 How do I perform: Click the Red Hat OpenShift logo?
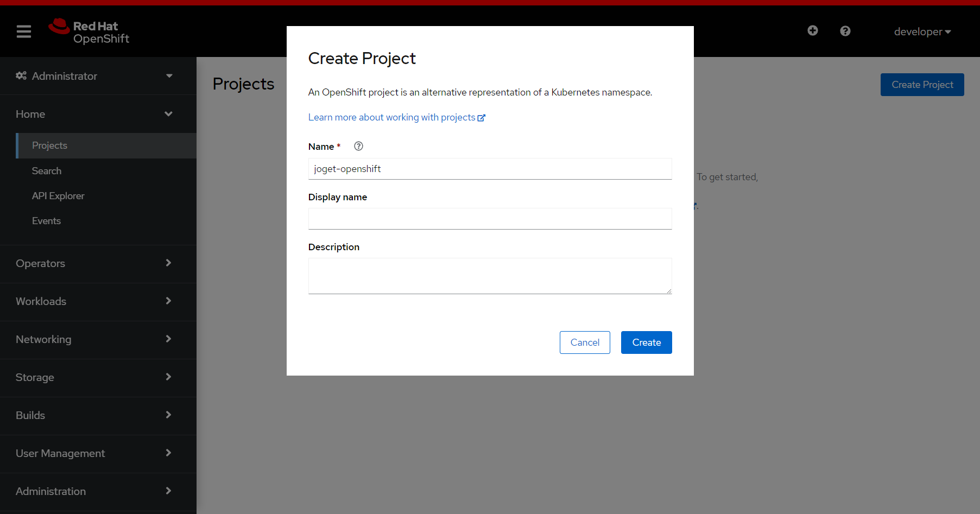coord(89,32)
